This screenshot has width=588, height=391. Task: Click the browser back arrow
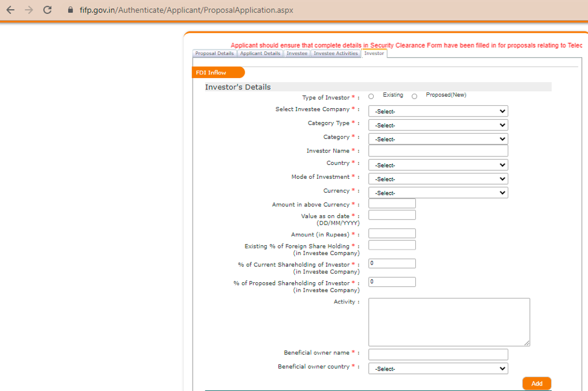(x=10, y=10)
